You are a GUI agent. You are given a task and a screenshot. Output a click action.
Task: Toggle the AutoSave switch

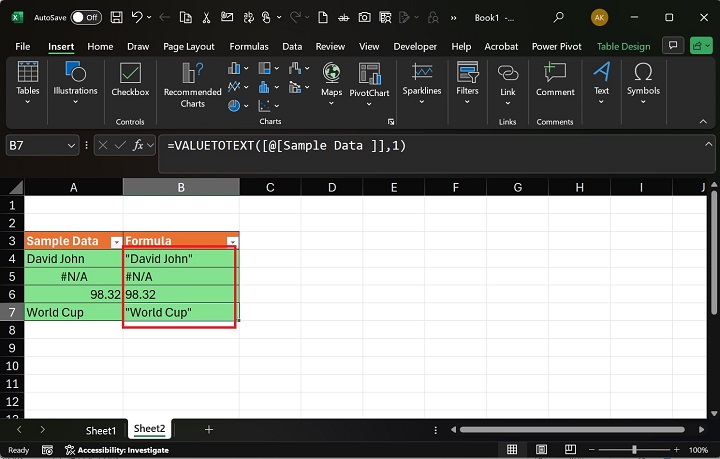click(x=86, y=17)
